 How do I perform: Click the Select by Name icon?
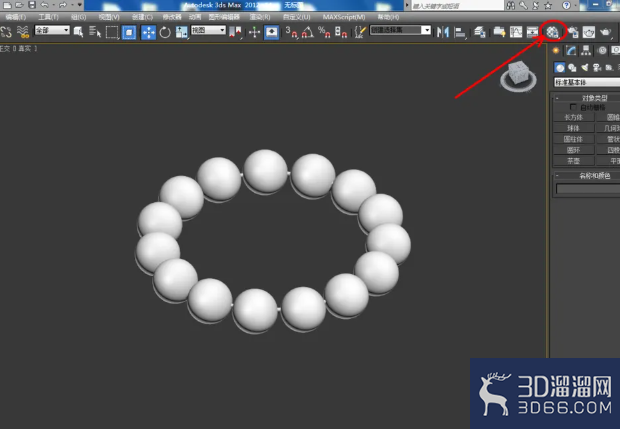tap(95, 32)
